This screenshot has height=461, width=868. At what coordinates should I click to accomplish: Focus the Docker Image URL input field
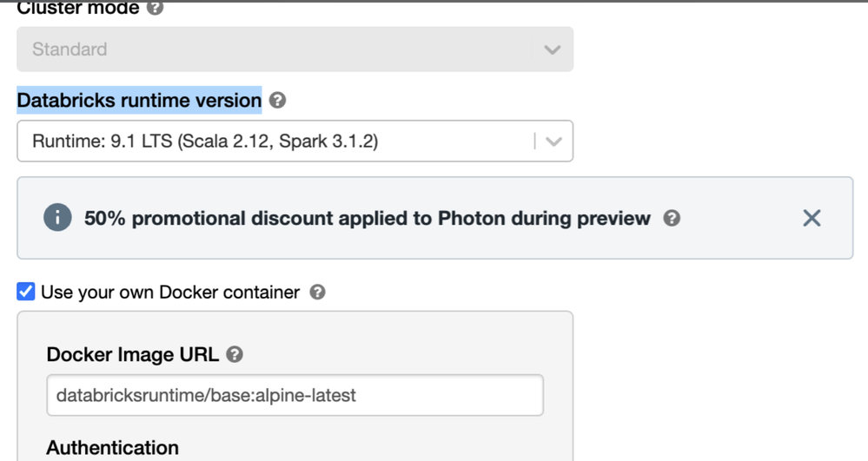tap(295, 395)
